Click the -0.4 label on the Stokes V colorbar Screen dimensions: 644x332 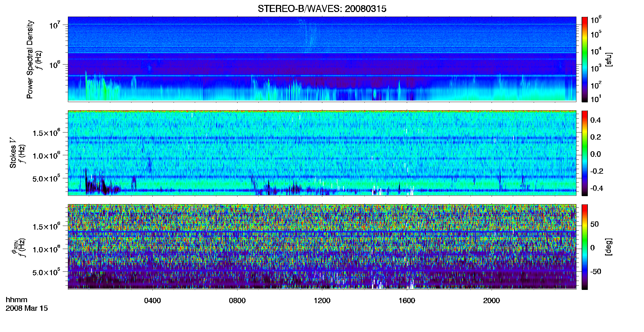click(597, 188)
